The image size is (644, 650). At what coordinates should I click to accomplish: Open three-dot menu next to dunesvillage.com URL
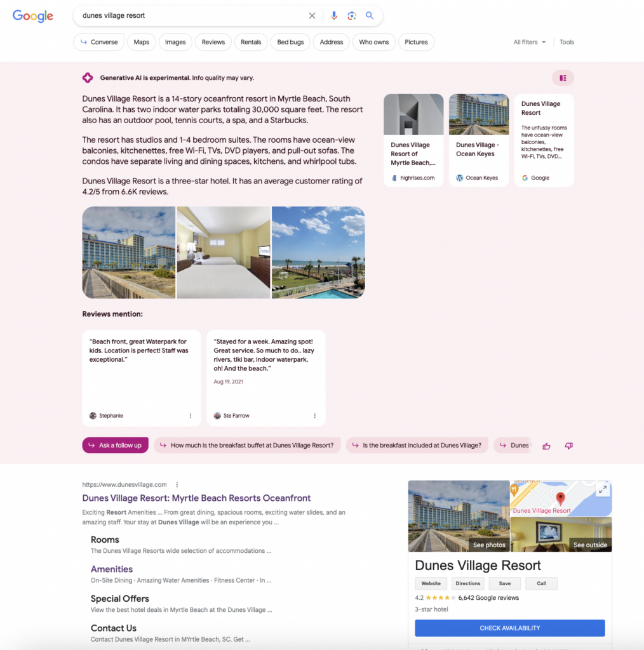pos(177,484)
